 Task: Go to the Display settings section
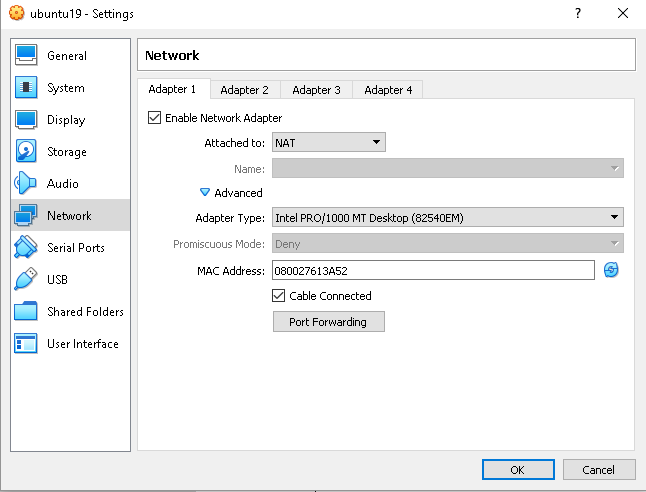(66, 120)
